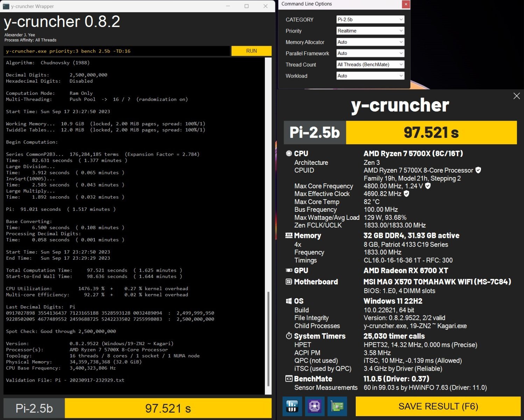Click the bottom-left Pi-2.5b label in wrapper
This screenshot has height=420, width=524.
click(34, 408)
